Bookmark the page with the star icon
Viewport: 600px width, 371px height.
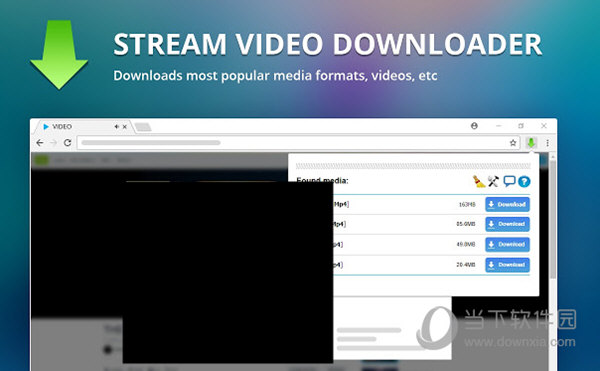pyautogui.click(x=513, y=143)
